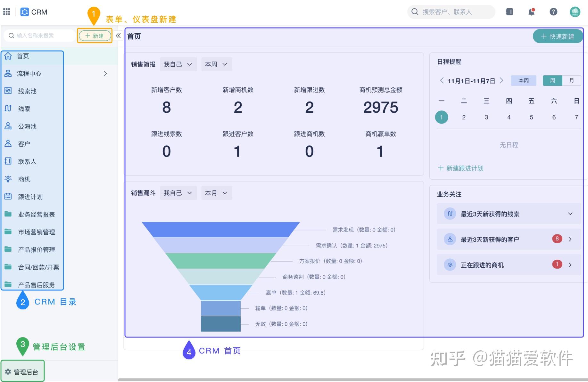Click icon beside 正在跟进的商机
The width and height of the screenshot is (588, 382).
pyautogui.click(x=450, y=265)
